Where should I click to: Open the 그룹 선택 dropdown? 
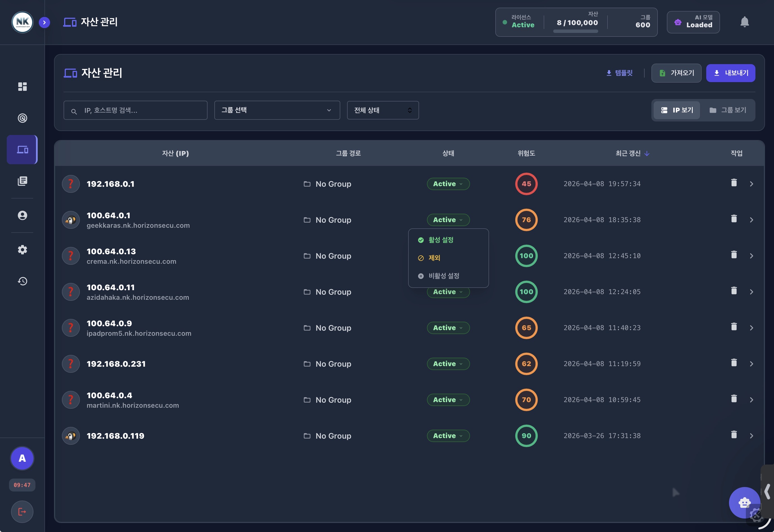(x=277, y=110)
